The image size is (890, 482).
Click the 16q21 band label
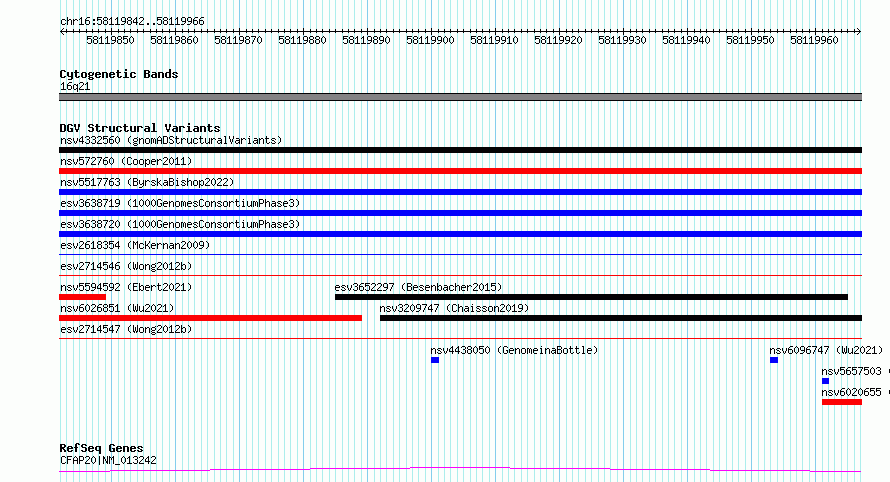click(x=75, y=86)
